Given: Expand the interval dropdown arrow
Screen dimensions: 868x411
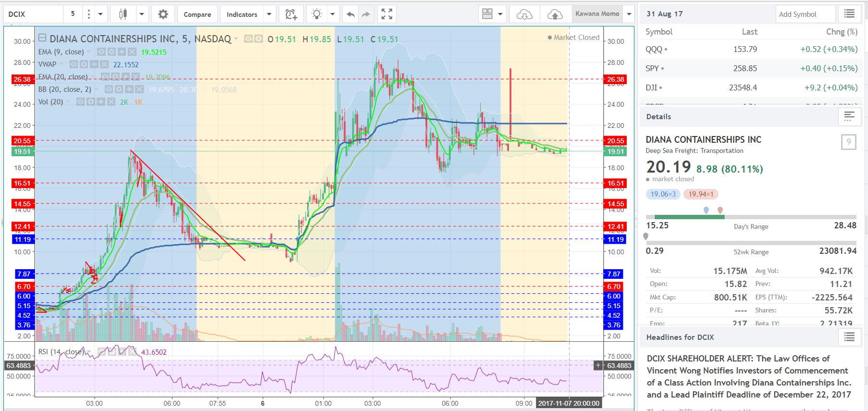Looking at the screenshot, I should [100, 14].
